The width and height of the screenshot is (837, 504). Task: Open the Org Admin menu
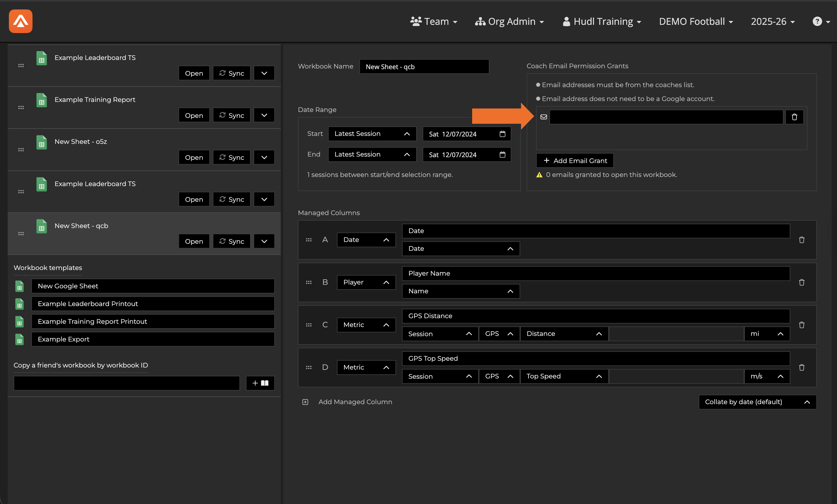click(509, 21)
